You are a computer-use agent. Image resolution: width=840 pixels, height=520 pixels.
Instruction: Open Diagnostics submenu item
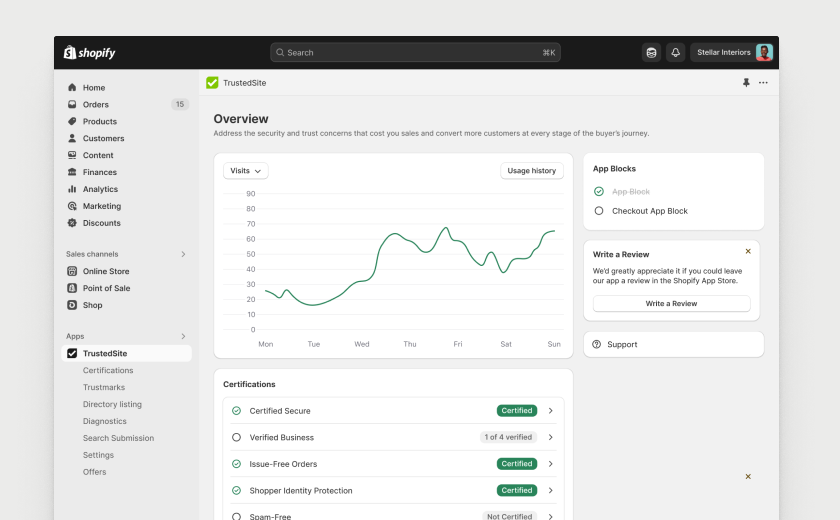click(105, 421)
